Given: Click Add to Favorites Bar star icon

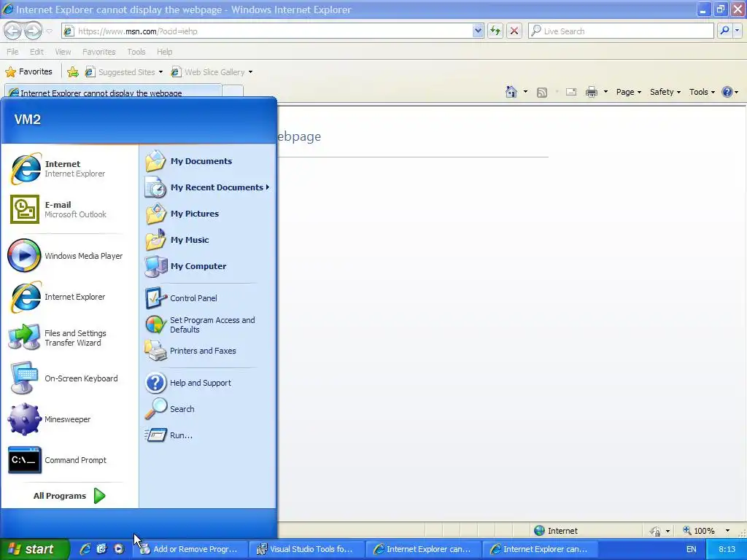Looking at the screenshot, I should [x=73, y=72].
